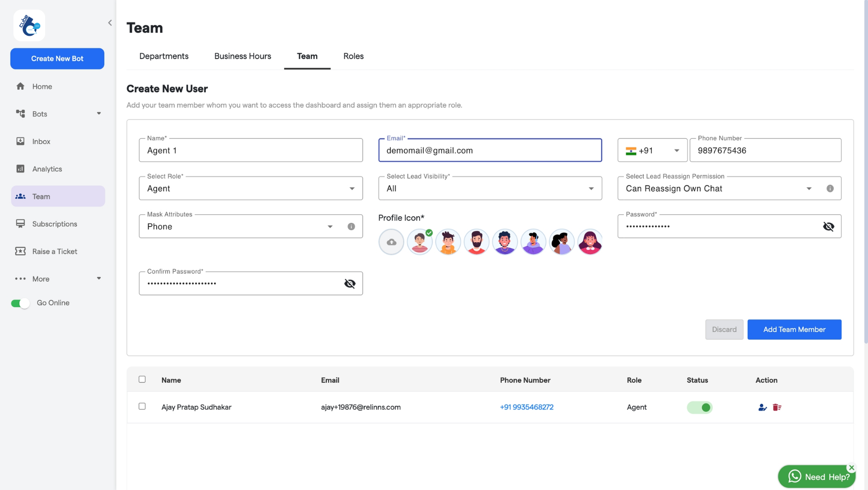Click the upload profile image cloud icon
The height and width of the screenshot is (490, 868).
click(x=391, y=242)
